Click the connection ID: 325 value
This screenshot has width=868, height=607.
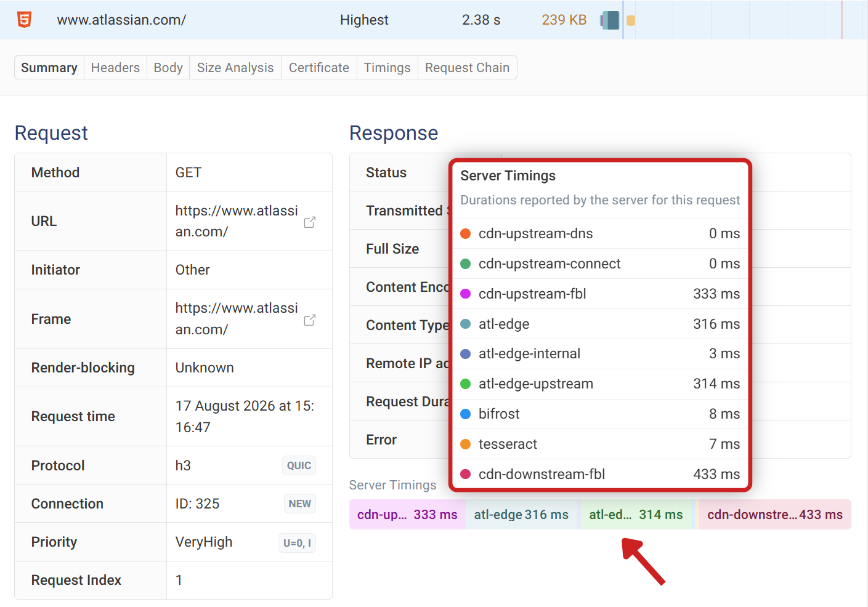point(197,504)
